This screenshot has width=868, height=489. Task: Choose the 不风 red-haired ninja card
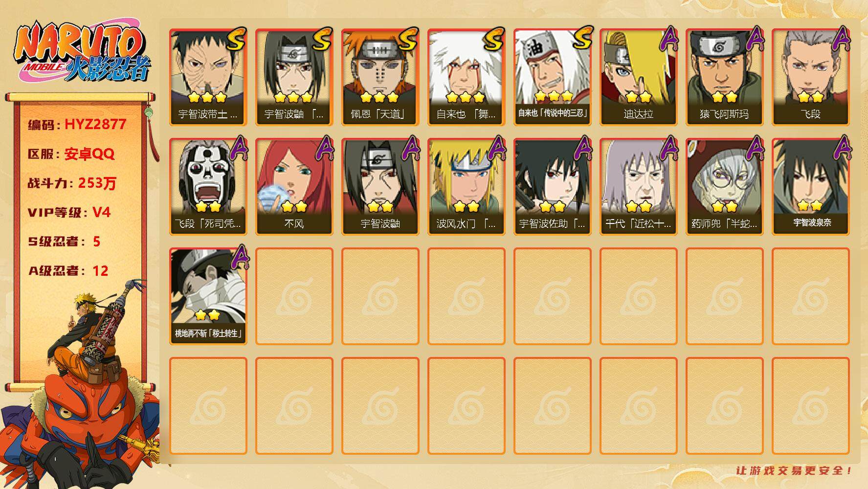pos(294,187)
